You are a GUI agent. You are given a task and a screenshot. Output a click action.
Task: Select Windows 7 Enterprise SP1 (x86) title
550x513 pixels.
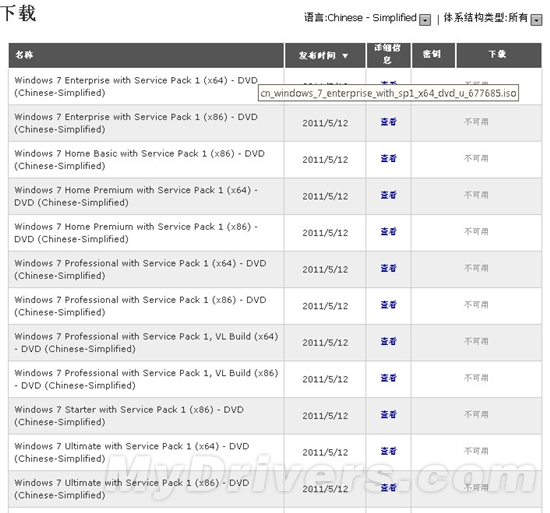tap(136, 123)
